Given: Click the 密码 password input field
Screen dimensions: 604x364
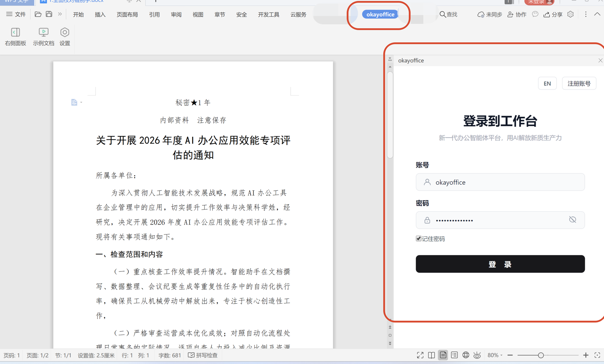Looking at the screenshot, I should click(x=500, y=220).
